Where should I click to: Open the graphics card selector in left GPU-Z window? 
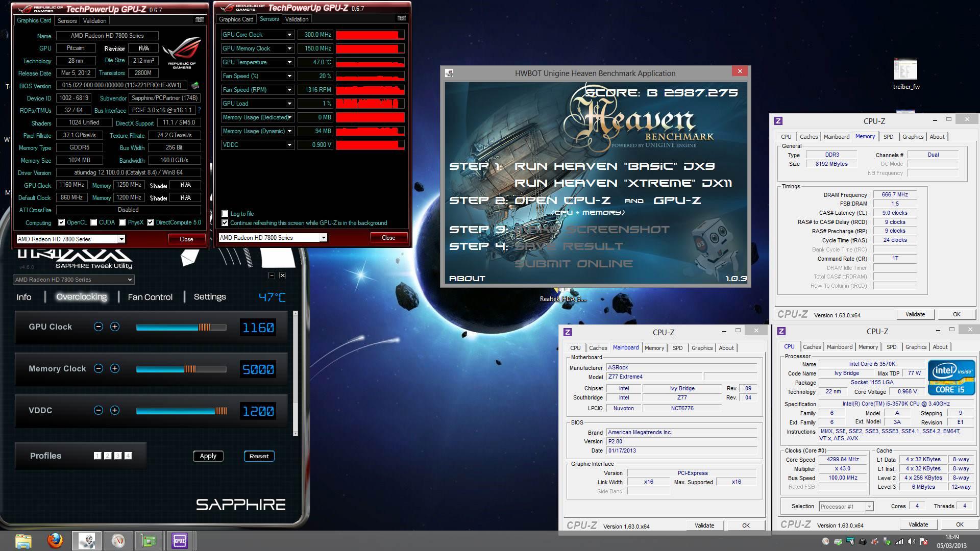pyautogui.click(x=70, y=239)
